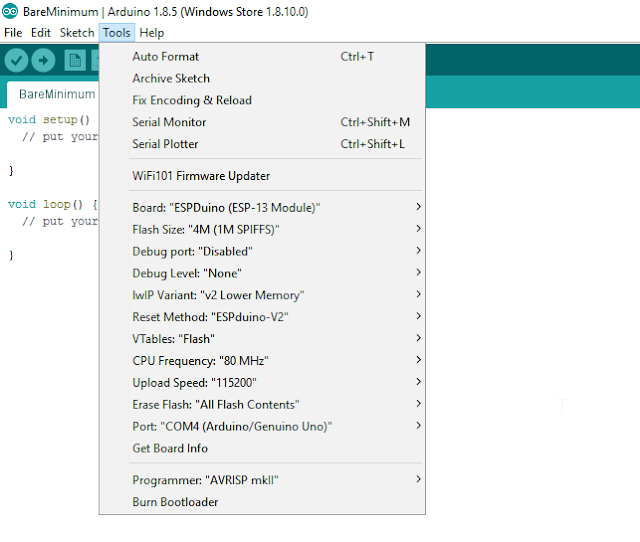Open WiFi101 Firmware Updater
This screenshot has height=542, width=640.
pyautogui.click(x=262, y=176)
